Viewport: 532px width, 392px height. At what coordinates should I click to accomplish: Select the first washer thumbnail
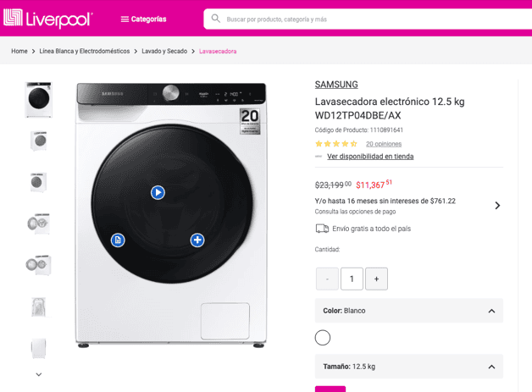click(x=39, y=100)
